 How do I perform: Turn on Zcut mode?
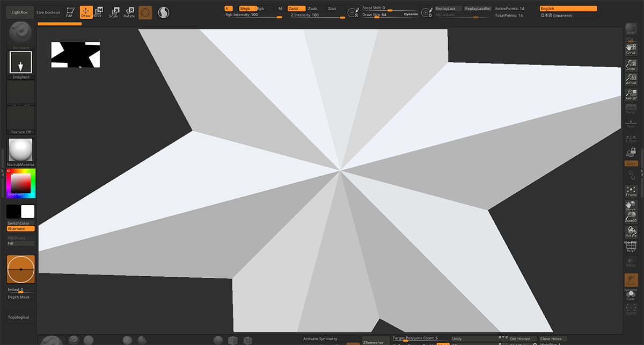(x=332, y=9)
